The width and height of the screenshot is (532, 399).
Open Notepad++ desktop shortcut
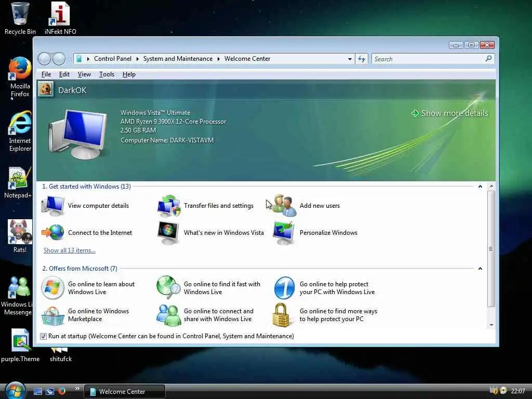18,183
